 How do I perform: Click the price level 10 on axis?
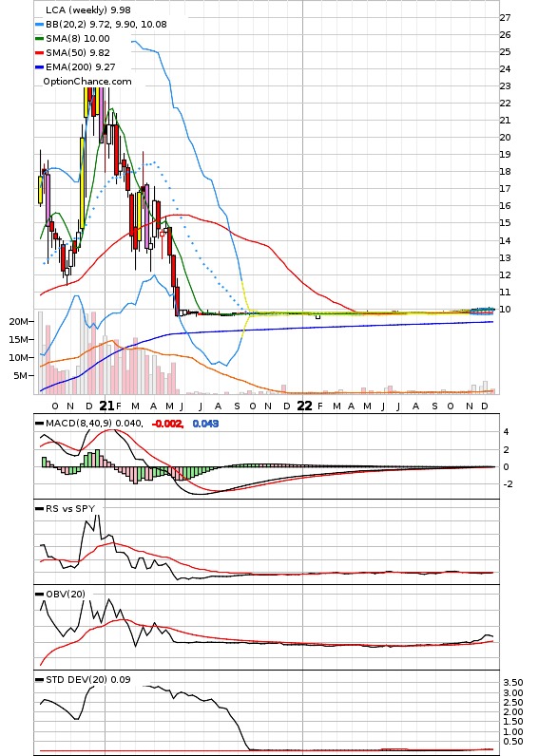tap(505, 310)
